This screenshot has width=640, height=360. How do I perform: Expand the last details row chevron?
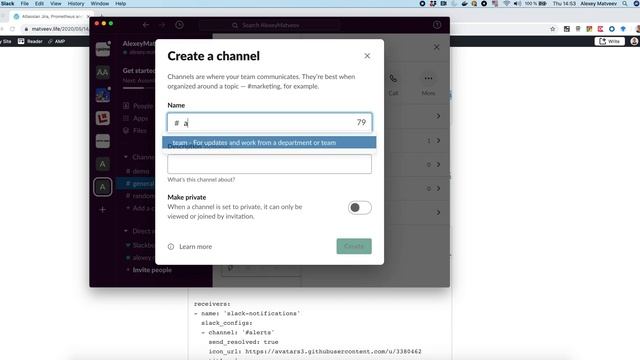click(x=438, y=213)
